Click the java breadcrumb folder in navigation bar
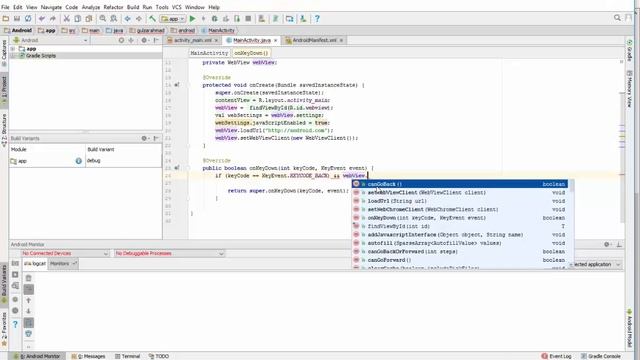Image resolution: width=640 pixels, height=360 pixels. [114, 31]
